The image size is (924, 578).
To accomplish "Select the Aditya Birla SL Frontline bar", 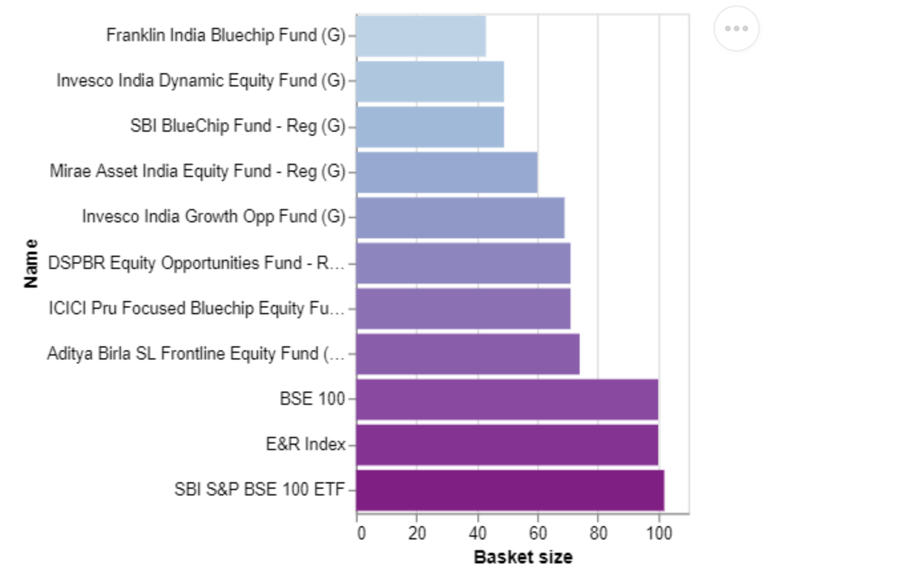I will pyautogui.click(x=468, y=354).
